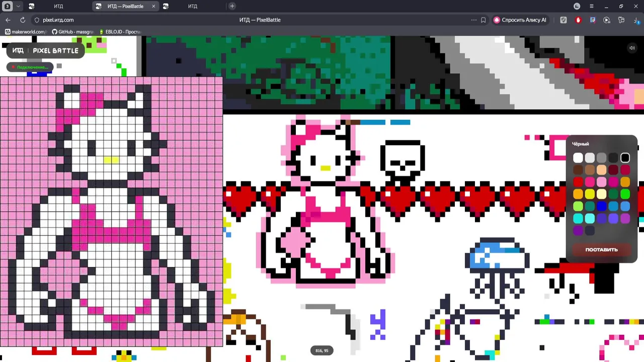Screen dimensions: 644x362
Task: Pick the lime green color swatch
Action: 578,206
